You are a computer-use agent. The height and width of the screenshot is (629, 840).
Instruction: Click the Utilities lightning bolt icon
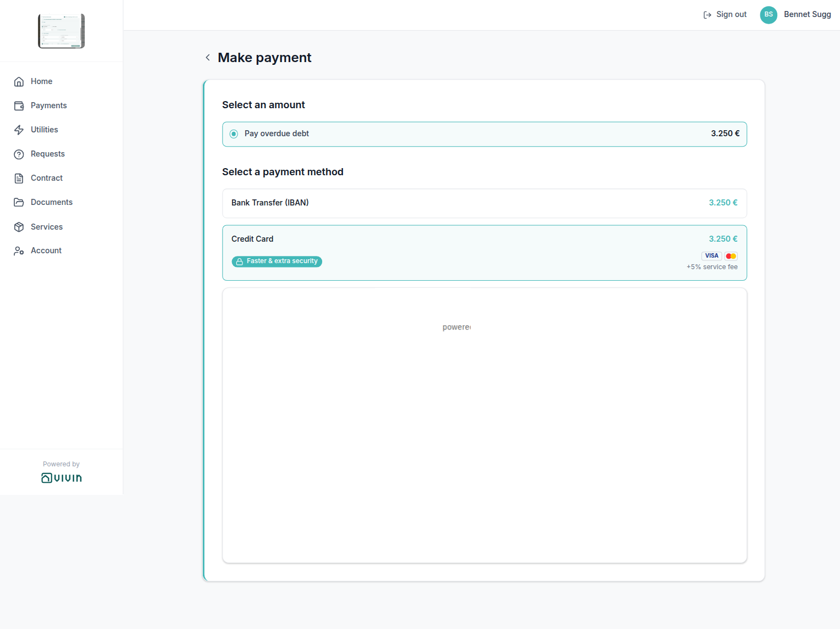click(x=19, y=130)
